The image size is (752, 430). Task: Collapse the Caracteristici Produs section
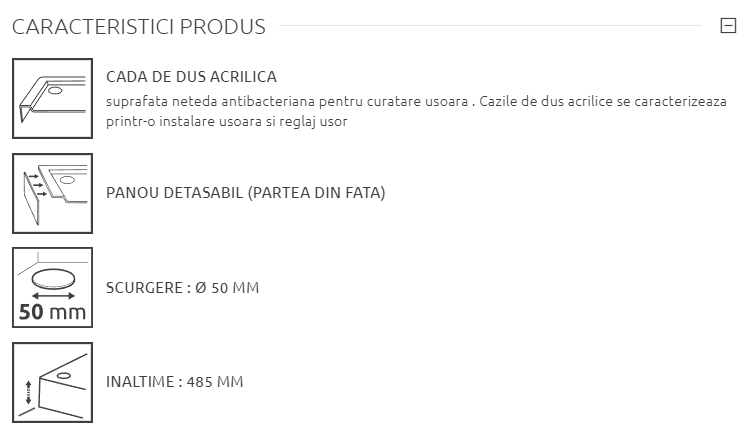click(x=728, y=25)
